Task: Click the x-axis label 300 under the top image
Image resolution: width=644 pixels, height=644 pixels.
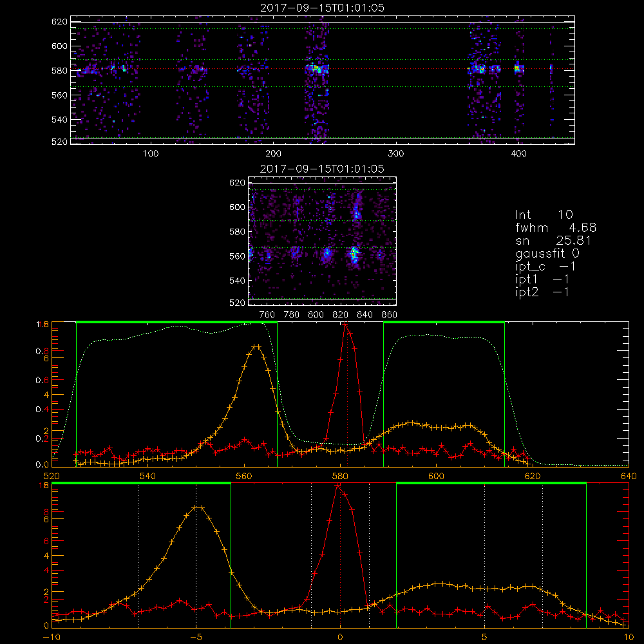Action: pos(396,154)
